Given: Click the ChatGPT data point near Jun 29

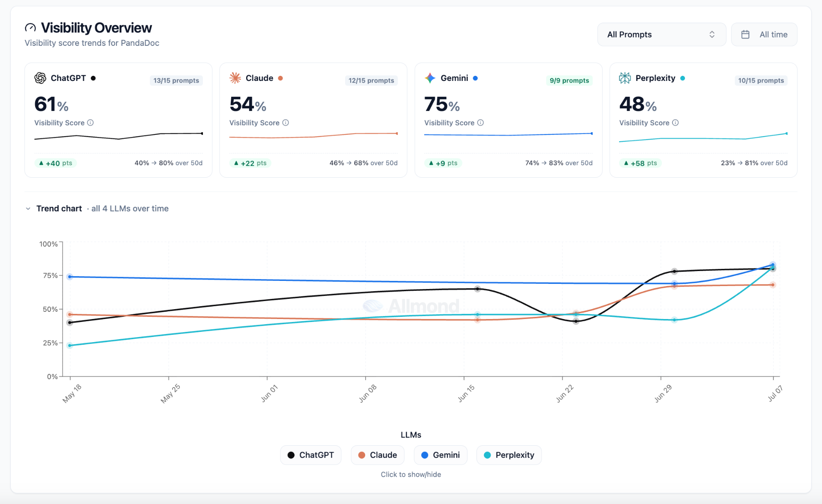Looking at the screenshot, I should [674, 271].
